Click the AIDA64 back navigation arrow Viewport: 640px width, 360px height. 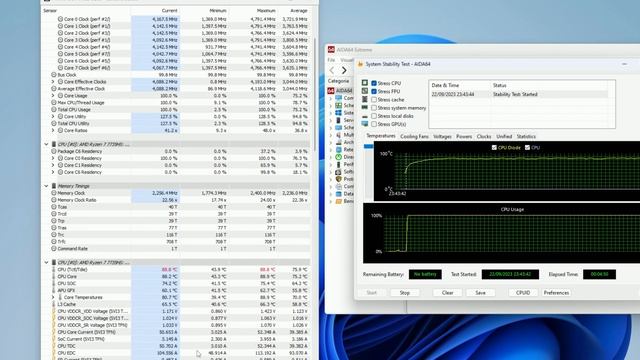click(x=332, y=70)
